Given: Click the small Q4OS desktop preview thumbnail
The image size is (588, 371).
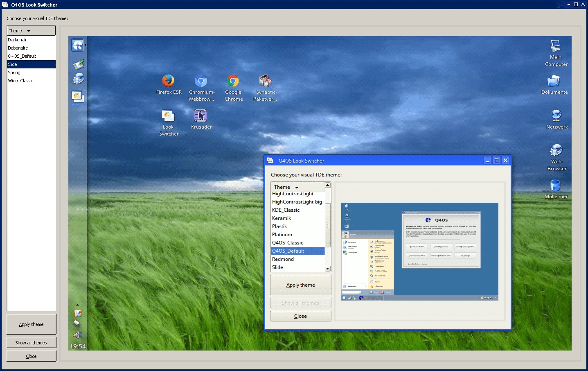Looking at the screenshot, I should click(x=420, y=251).
